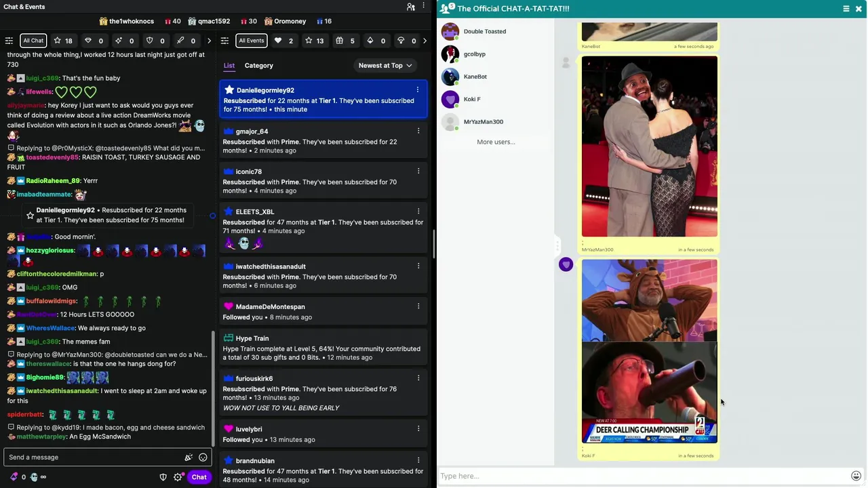Screen dimensions: 868x488
Task: Open the Newest at Top sort dropdown
Action: tap(385, 66)
